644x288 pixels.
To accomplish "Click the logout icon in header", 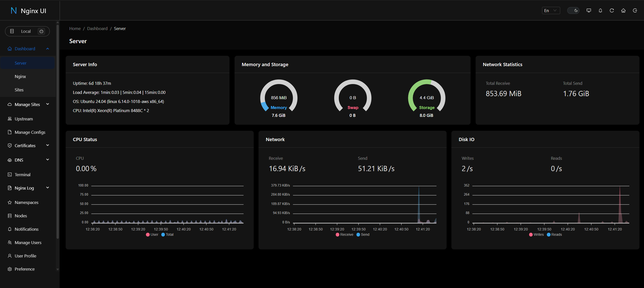I will 635,10.
